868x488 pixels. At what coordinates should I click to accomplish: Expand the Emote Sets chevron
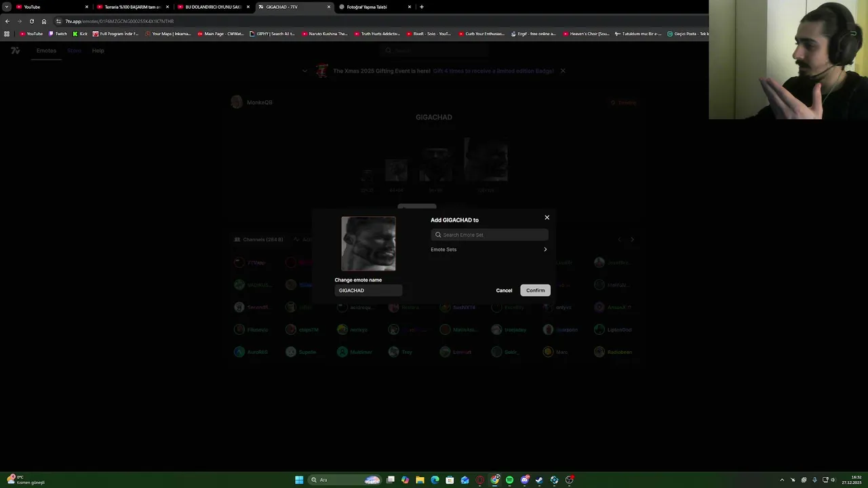point(545,249)
